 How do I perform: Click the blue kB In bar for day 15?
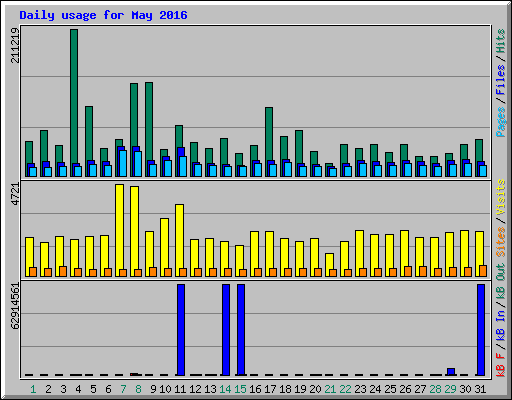click(x=241, y=330)
